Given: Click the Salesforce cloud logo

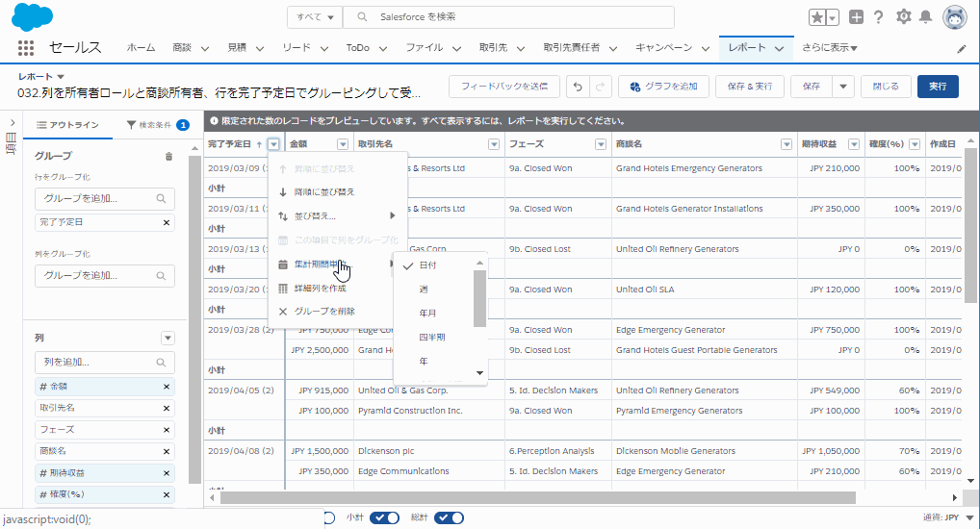Looking at the screenshot, I should tap(33, 17).
